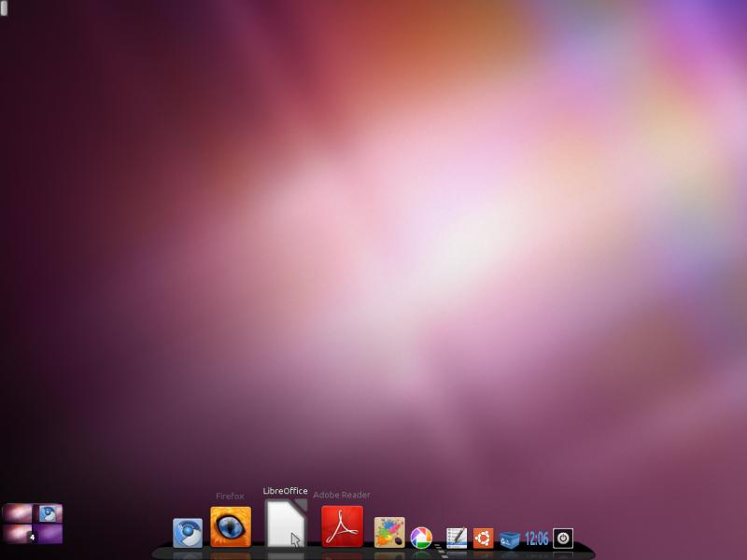Click the orange Ubuntu logo icon
This screenshot has width=747, height=560.
pyautogui.click(x=483, y=538)
